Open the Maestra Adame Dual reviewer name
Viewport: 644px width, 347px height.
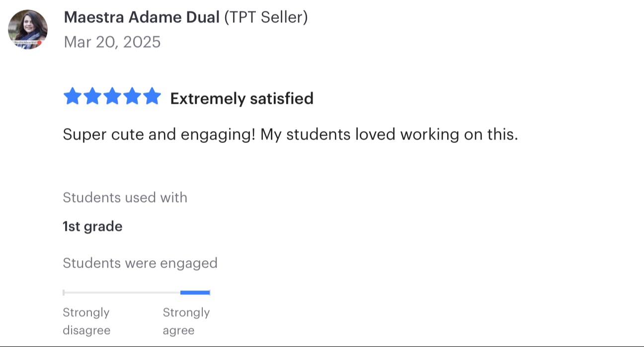(x=142, y=17)
